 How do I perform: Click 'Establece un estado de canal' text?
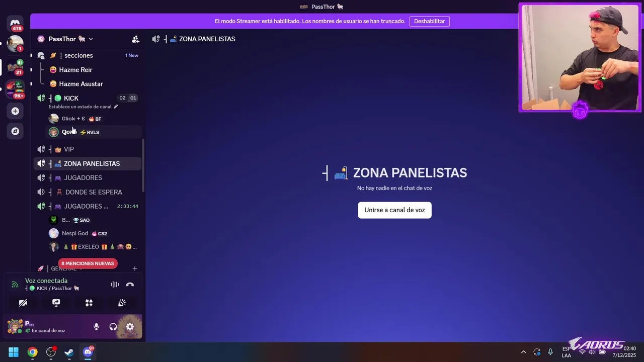click(x=79, y=107)
